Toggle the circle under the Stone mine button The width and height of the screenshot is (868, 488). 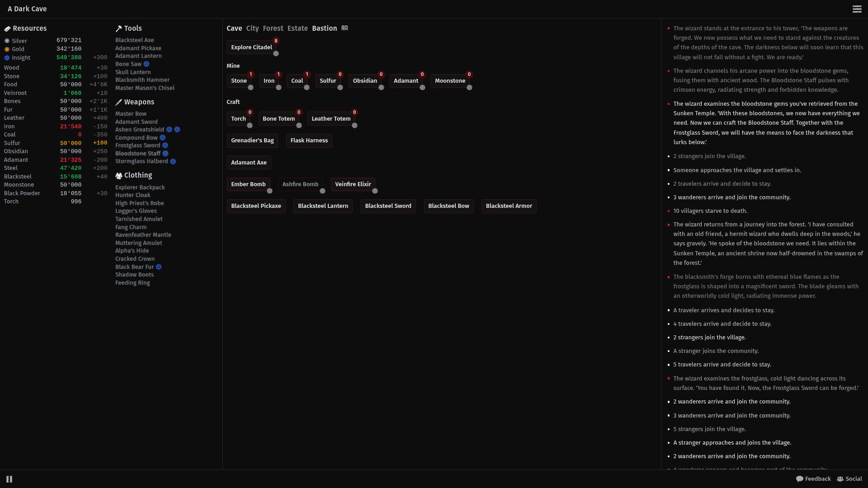click(250, 88)
